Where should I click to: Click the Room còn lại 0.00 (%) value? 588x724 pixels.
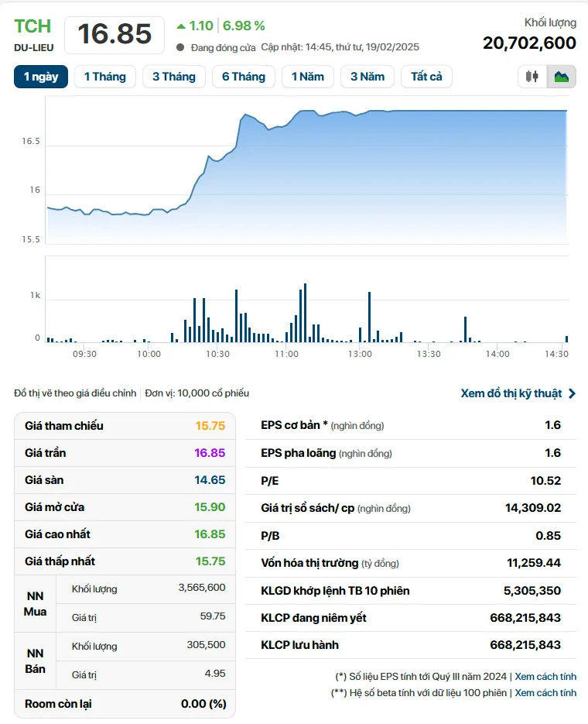pos(203,704)
